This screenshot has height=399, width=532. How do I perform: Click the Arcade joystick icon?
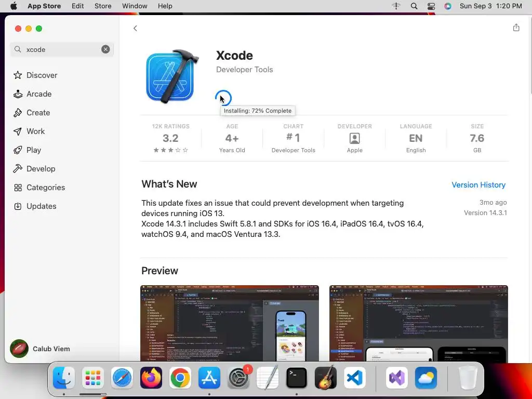pos(18,94)
